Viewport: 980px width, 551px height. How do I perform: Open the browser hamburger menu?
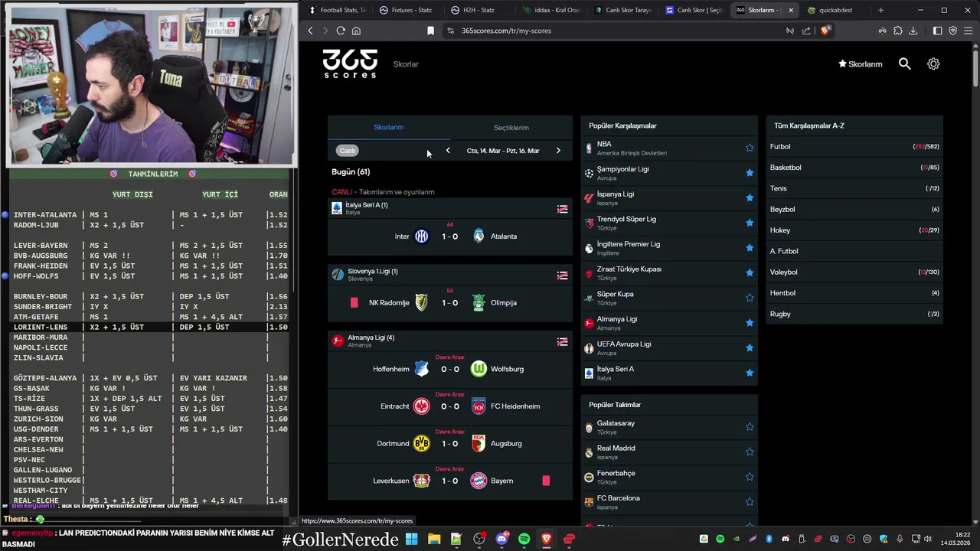[968, 31]
